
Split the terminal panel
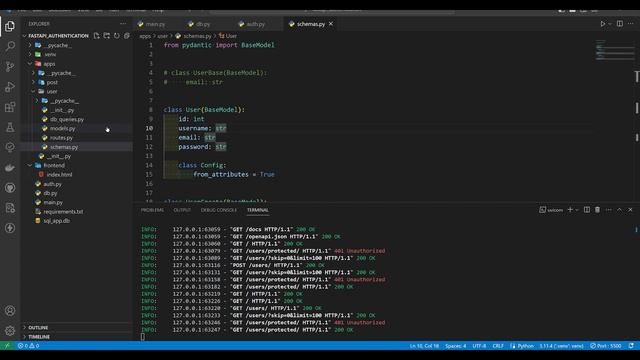tap(587, 210)
